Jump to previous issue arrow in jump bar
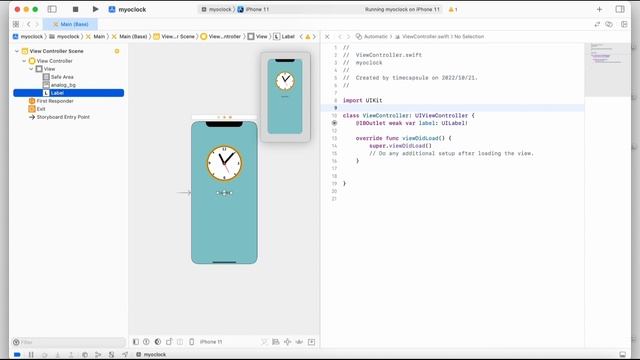Screen dimensions: 640x360 click(301, 36)
